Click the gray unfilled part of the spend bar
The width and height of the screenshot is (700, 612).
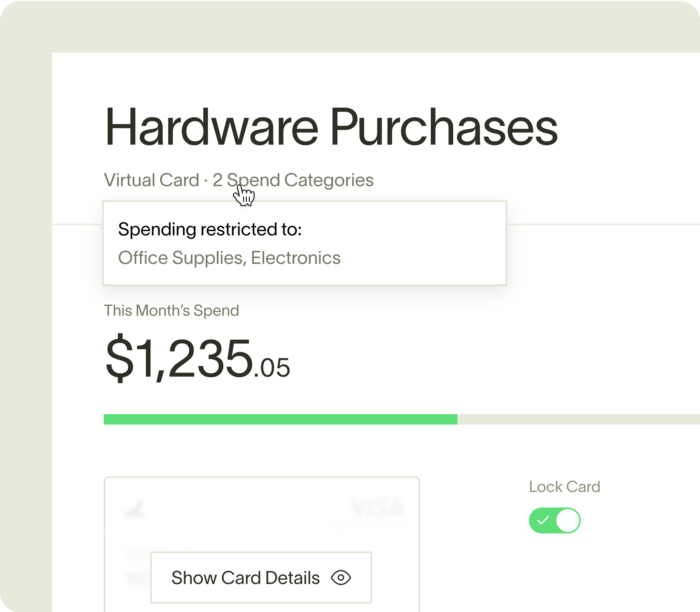tap(579, 419)
